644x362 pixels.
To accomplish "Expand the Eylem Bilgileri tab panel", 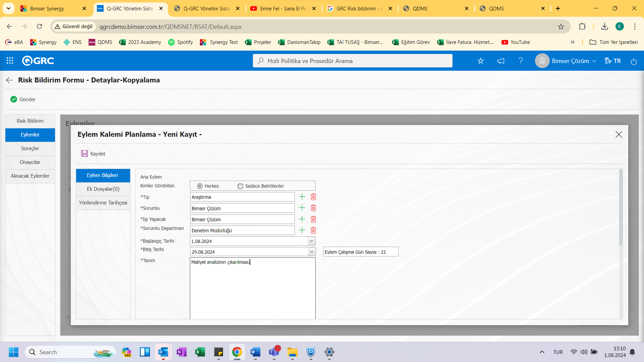I will click(103, 175).
